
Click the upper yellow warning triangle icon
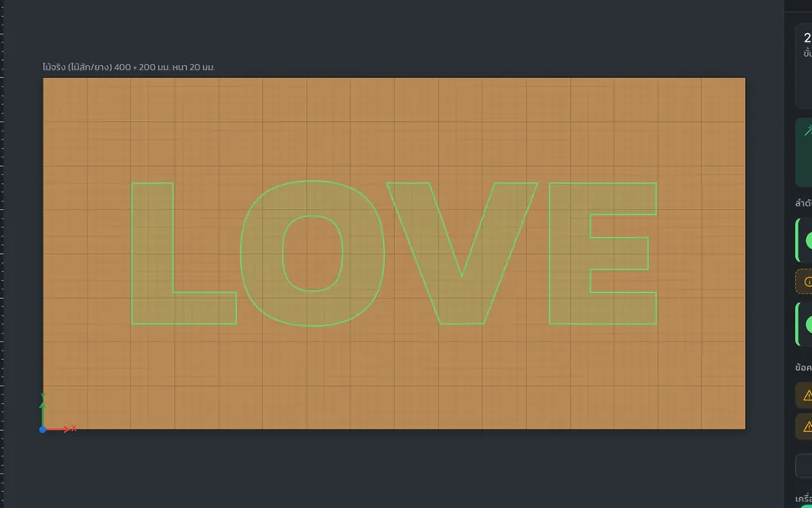pyautogui.click(x=808, y=395)
